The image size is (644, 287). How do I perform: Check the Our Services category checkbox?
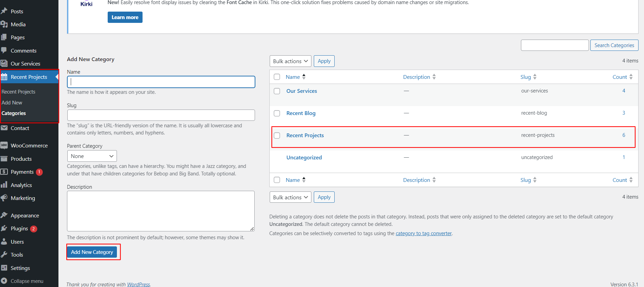point(277,91)
